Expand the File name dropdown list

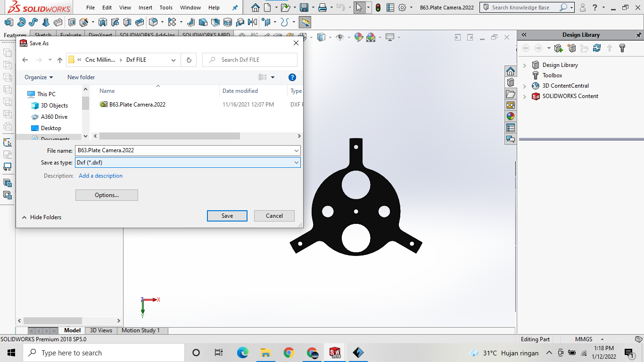coord(296,150)
